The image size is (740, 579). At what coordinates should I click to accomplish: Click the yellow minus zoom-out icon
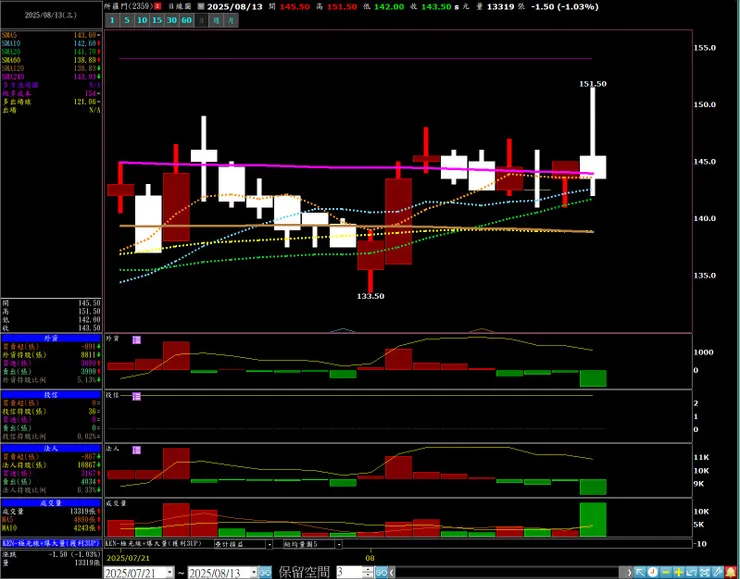pyautogui.click(x=665, y=572)
